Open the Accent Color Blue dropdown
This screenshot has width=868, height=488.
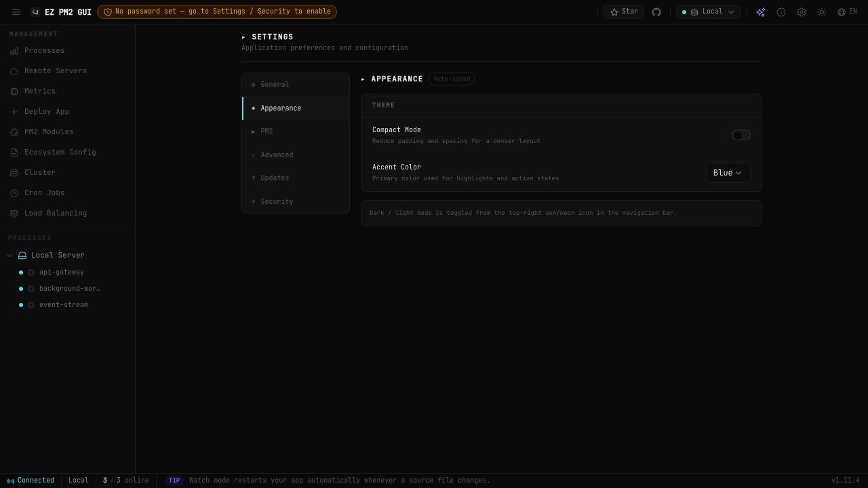(728, 173)
